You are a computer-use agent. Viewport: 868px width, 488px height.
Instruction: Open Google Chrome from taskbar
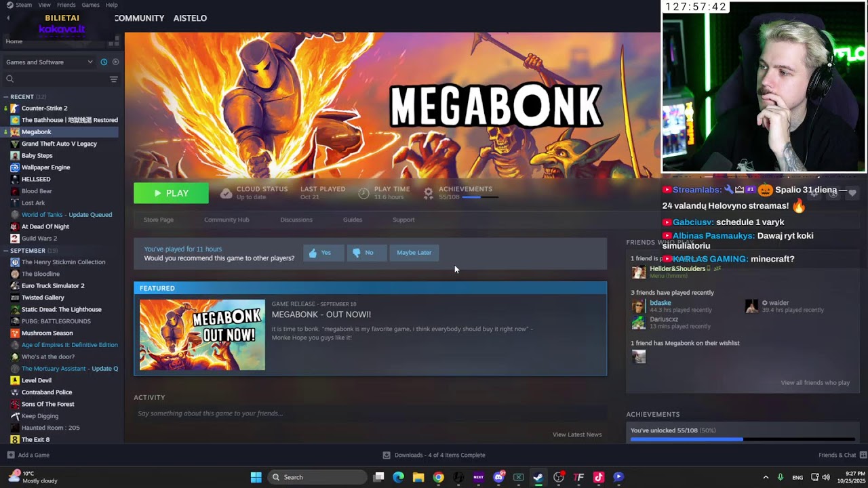tap(439, 477)
